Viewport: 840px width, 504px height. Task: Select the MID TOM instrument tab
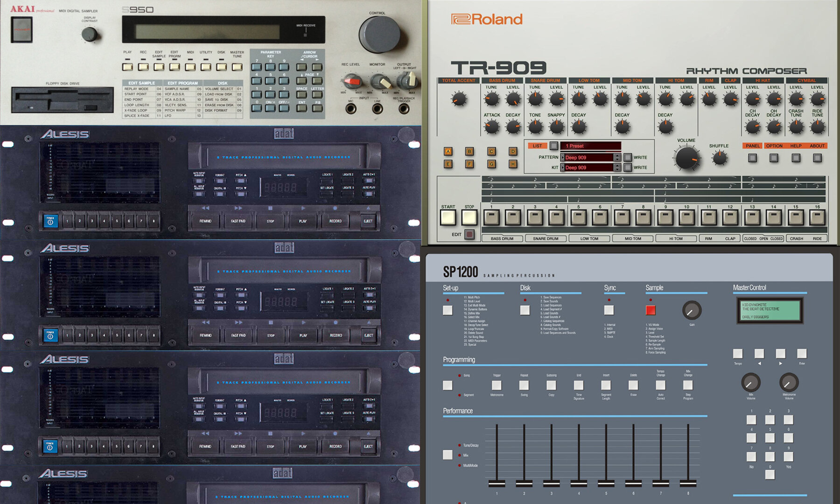point(633,238)
